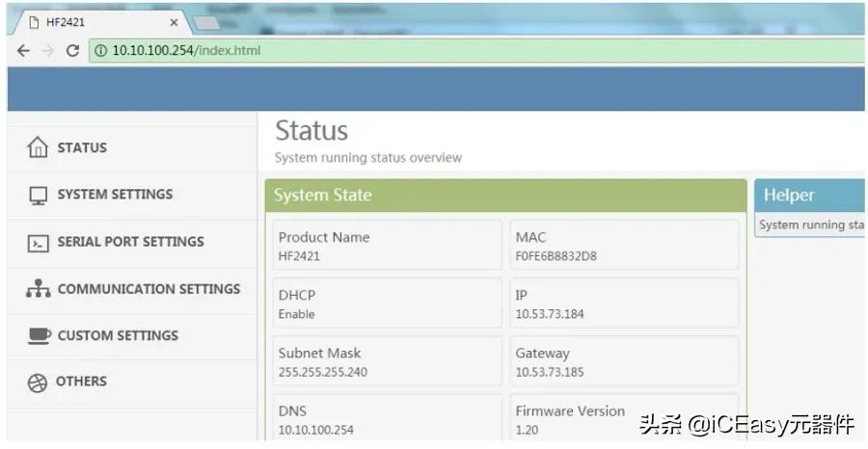Screen dimensions: 868x449
Task: Click MAC value F0FE6B8832D8
Action: click(x=556, y=256)
